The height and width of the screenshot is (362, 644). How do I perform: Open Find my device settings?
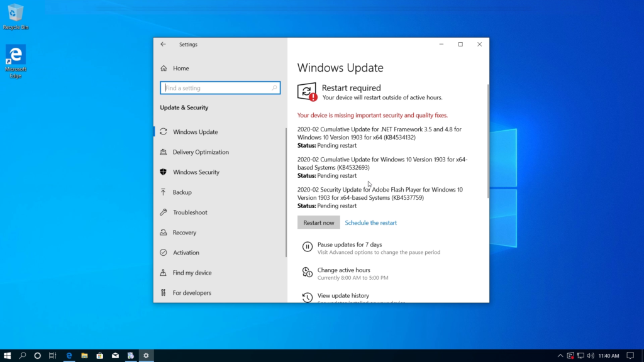point(192,273)
